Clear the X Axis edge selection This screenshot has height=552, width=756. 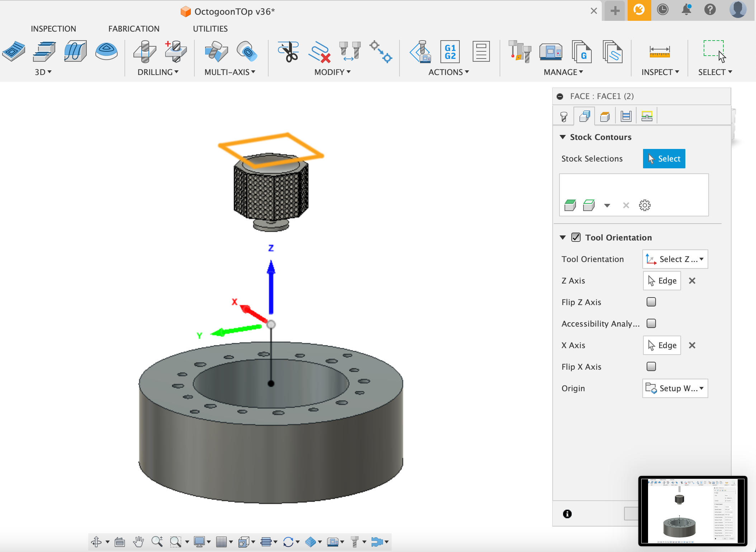tap(692, 345)
